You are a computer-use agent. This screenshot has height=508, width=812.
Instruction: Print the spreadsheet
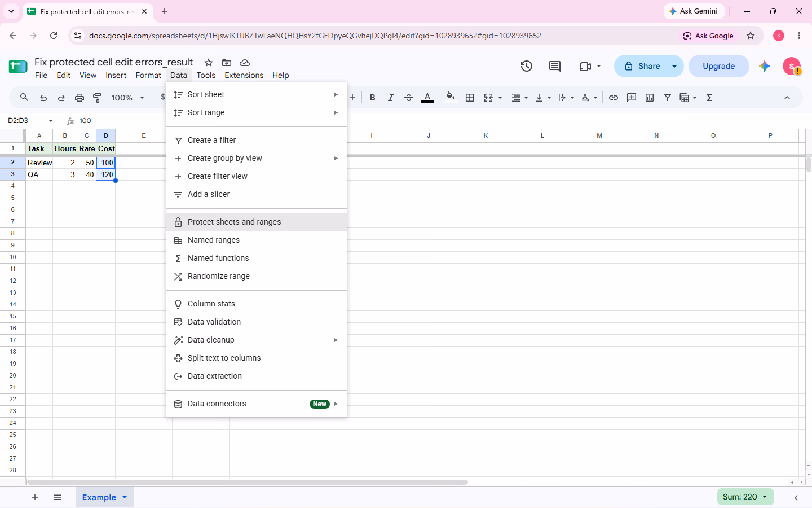(80, 98)
